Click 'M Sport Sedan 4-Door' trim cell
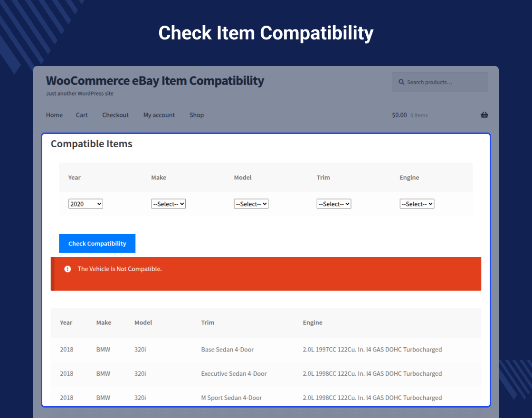Screen dimensions: 532x418 click(231, 398)
